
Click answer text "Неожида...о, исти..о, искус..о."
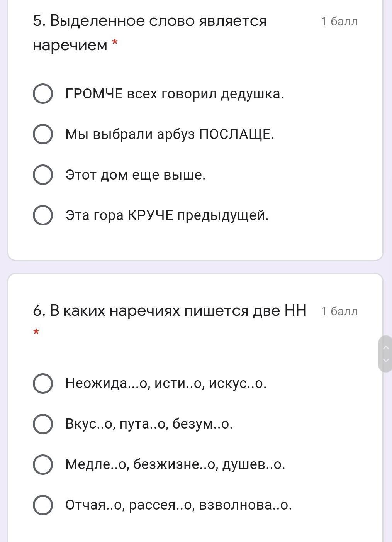[x=166, y=383]
